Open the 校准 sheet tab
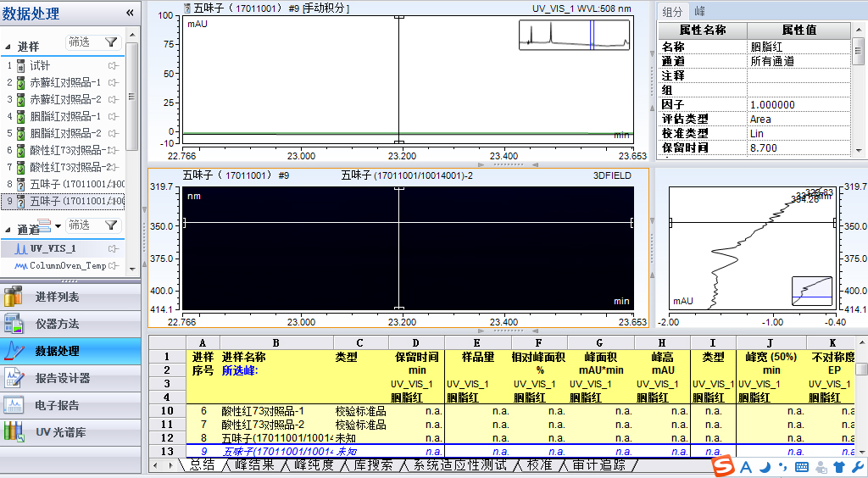Viewport: 868px width, 478px height. click(538, 464)
